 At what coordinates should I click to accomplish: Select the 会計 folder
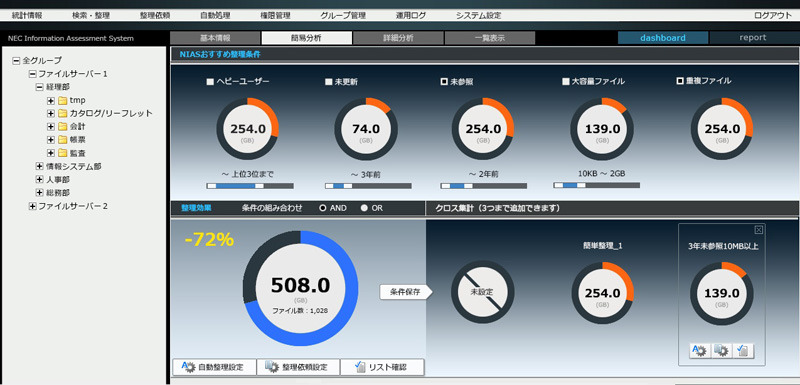coord(71,126)
